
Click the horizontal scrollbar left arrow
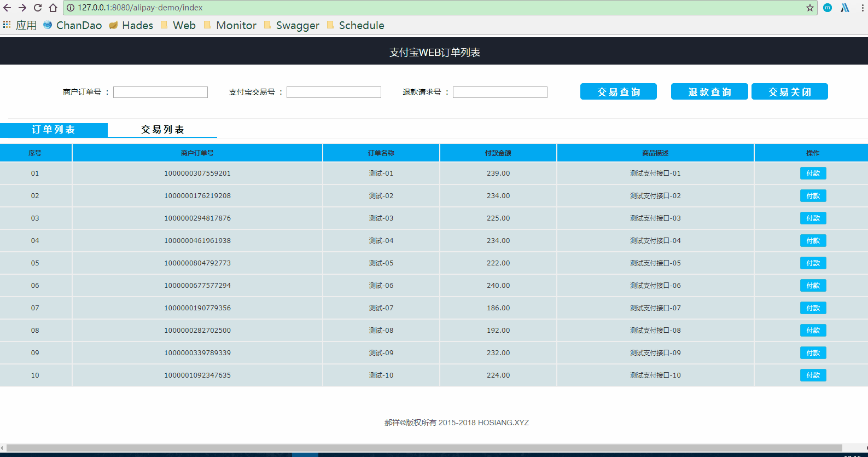click(3, 448)
